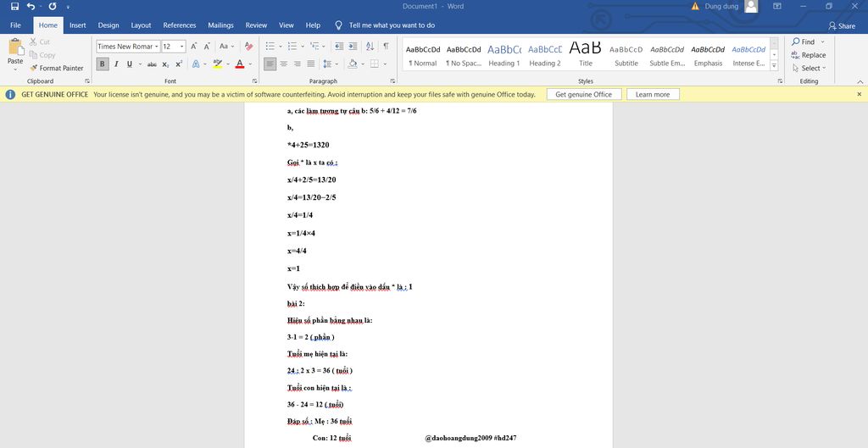Screen dimensions: 868x448
Task: Sort paragraphs with A-Z sort icon
Action: point(370,47)
